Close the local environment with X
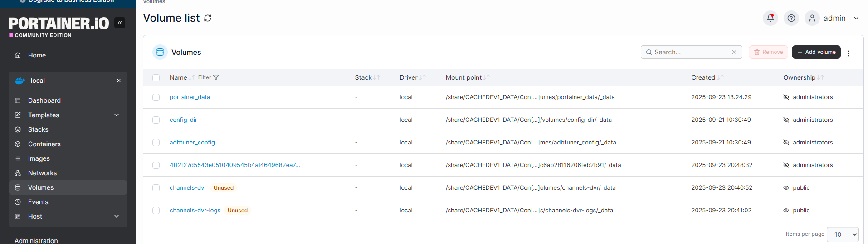This screenshot has height=244, width=868. [119, 81]
